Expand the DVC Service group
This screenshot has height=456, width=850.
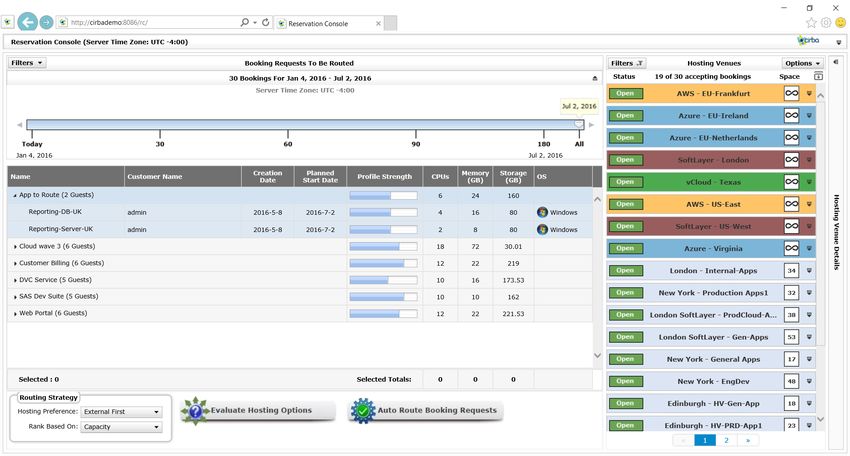[15, 280]
